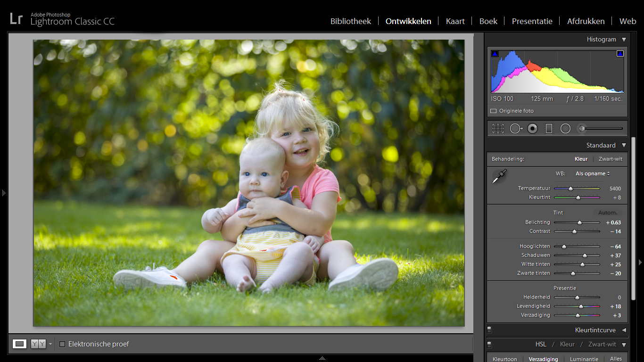Expand the Kleurtintcurve panel

(624, 330)
